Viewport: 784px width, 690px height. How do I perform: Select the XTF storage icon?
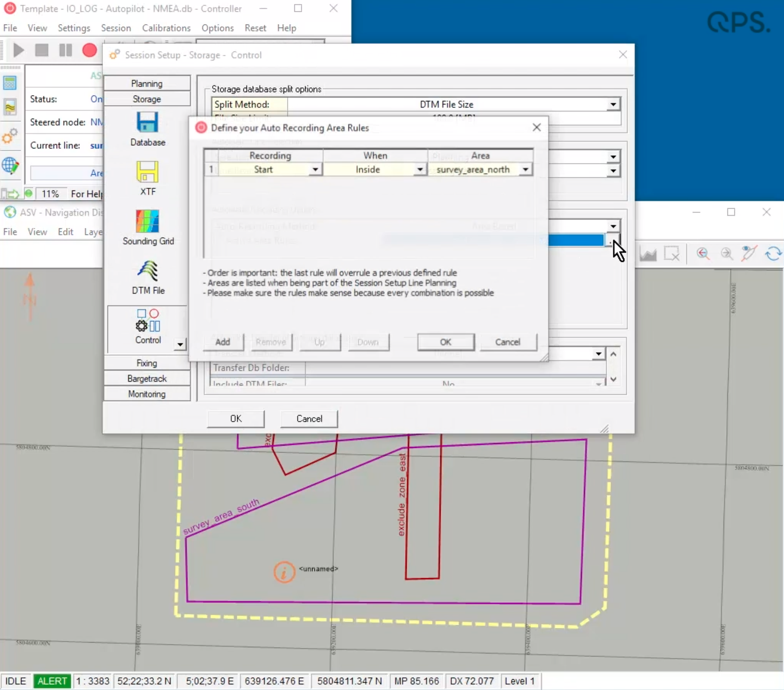click(x=147, y=172)
